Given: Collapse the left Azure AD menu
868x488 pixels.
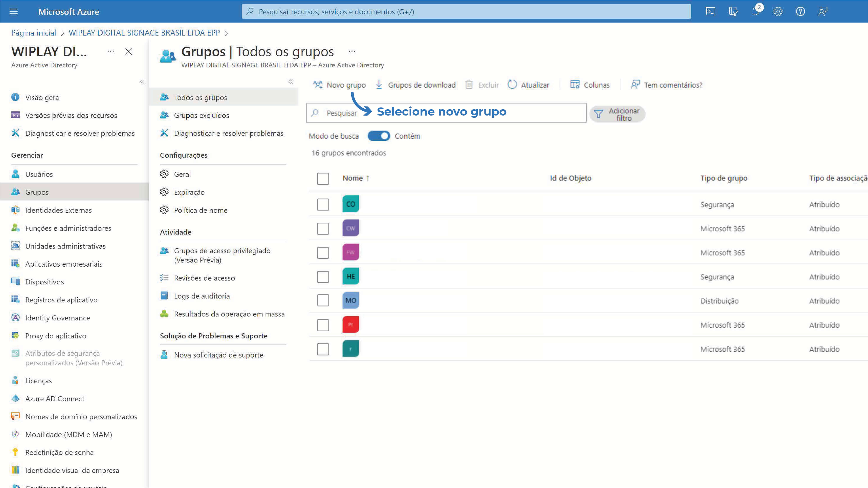Looking at the screenshot, I should 142,82.
